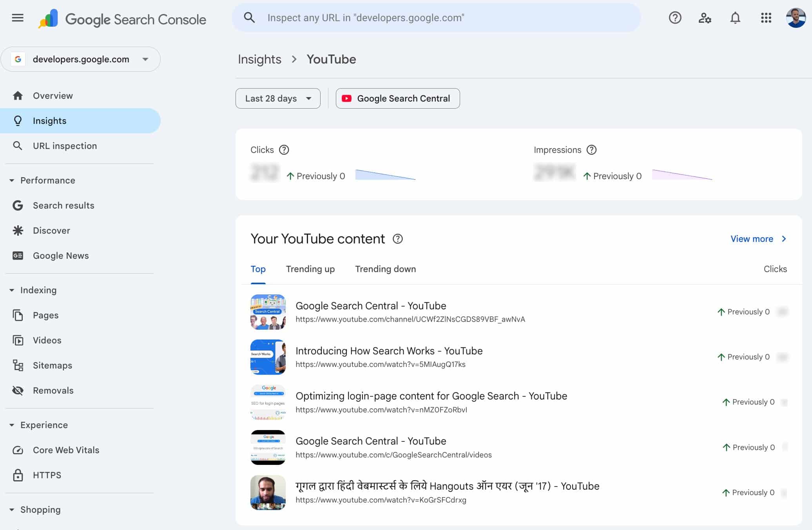Open the Core Web Vitals report
The width and height of the screenshot is (812, 530).
click(65, 450)
